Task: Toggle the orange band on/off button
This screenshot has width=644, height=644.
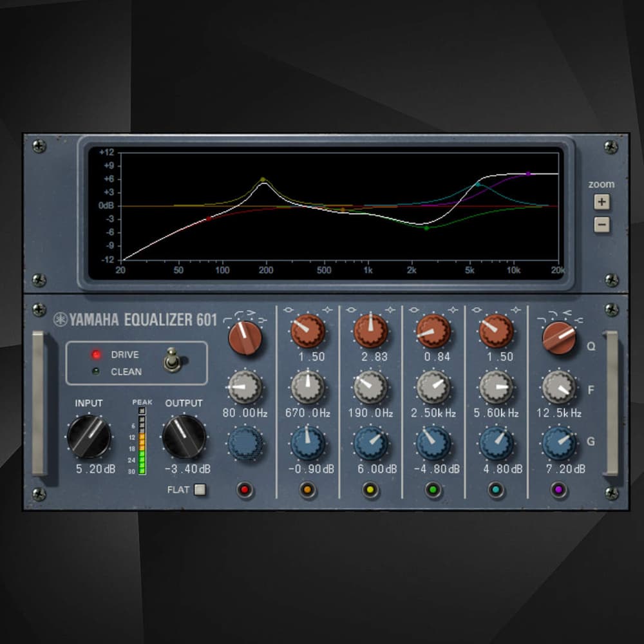Action: click(x=308, y=489)
